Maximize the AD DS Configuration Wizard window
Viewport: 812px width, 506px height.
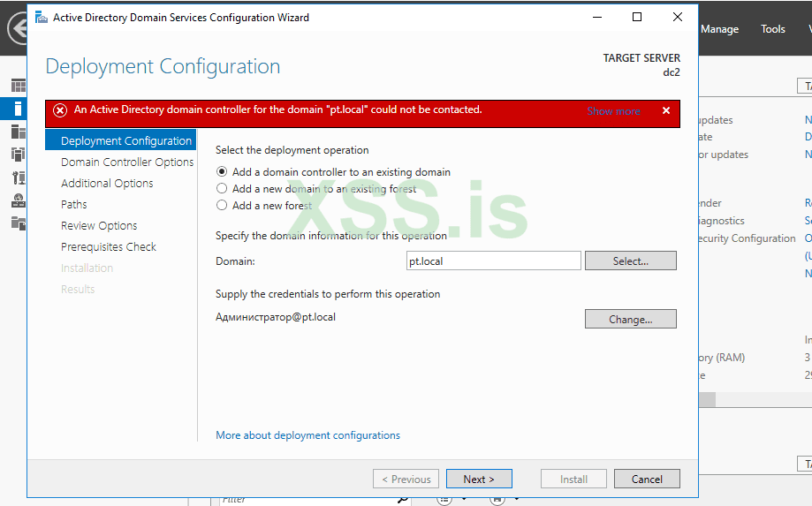(637, 17)
